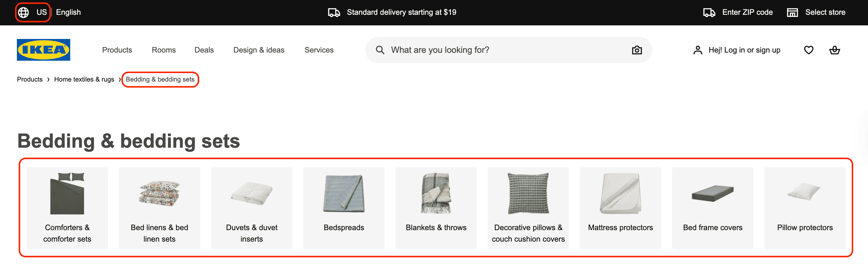Click the profile person icon

pyautogui.click(x=697, y=50)
